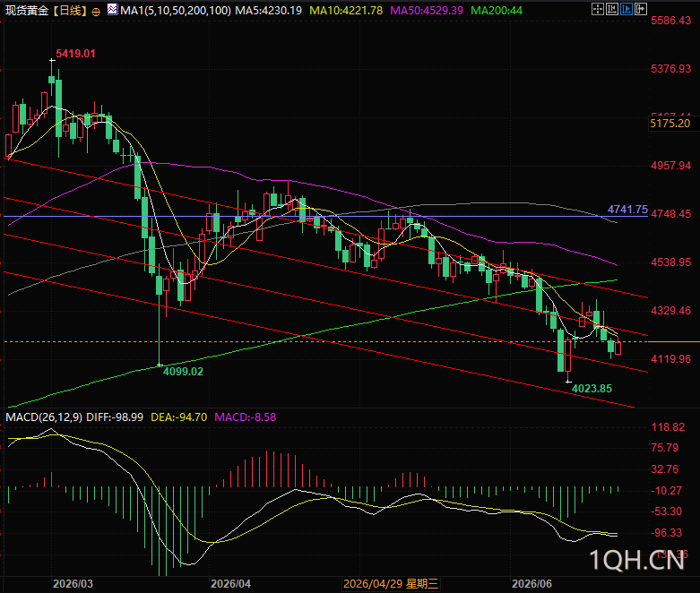Click the crosshair cursor icon

click(597, 9)
